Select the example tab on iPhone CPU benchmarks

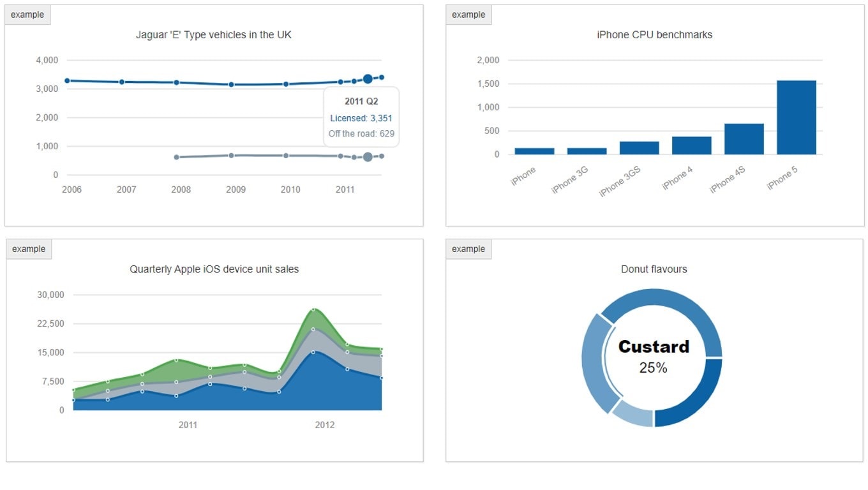pos(468,15)
